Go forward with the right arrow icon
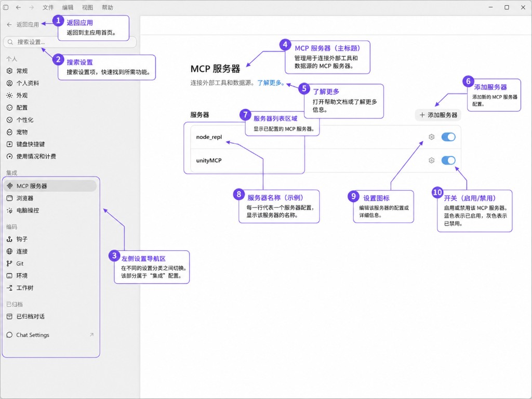Screen dimensions: 532x399 click(31, 7)
